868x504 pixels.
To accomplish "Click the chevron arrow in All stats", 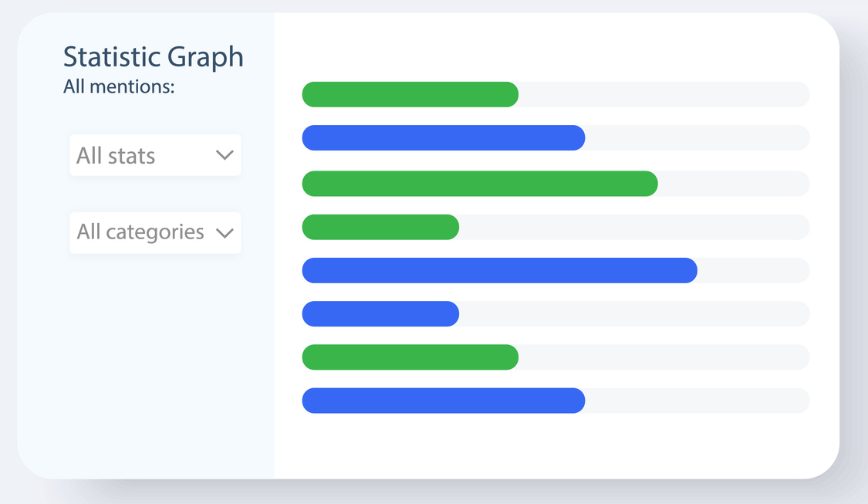I will pos(225,155).
